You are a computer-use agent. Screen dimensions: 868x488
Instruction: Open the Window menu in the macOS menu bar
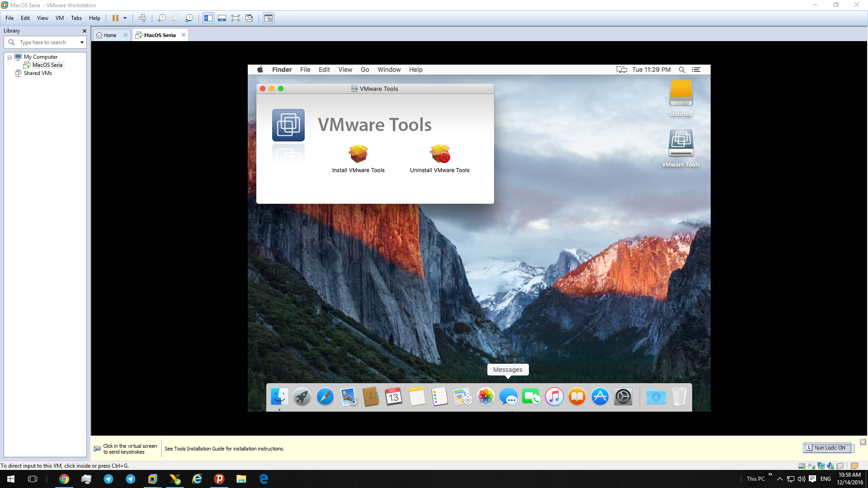point(389,70)
